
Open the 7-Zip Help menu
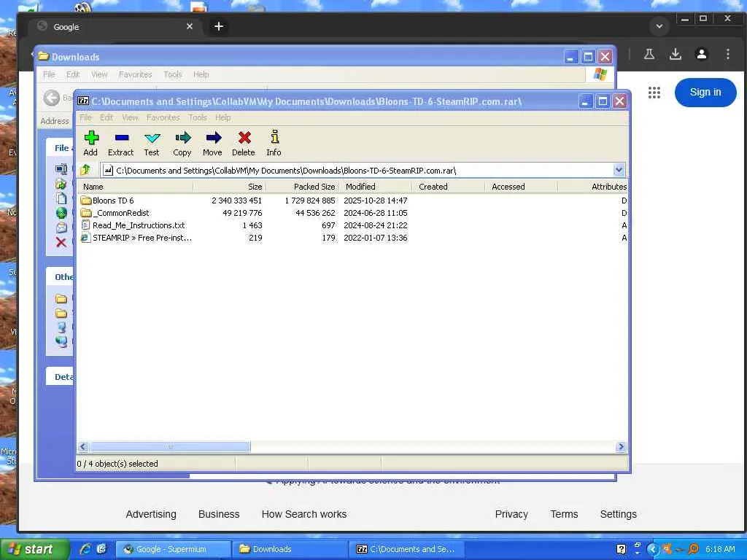pos(223,117)
